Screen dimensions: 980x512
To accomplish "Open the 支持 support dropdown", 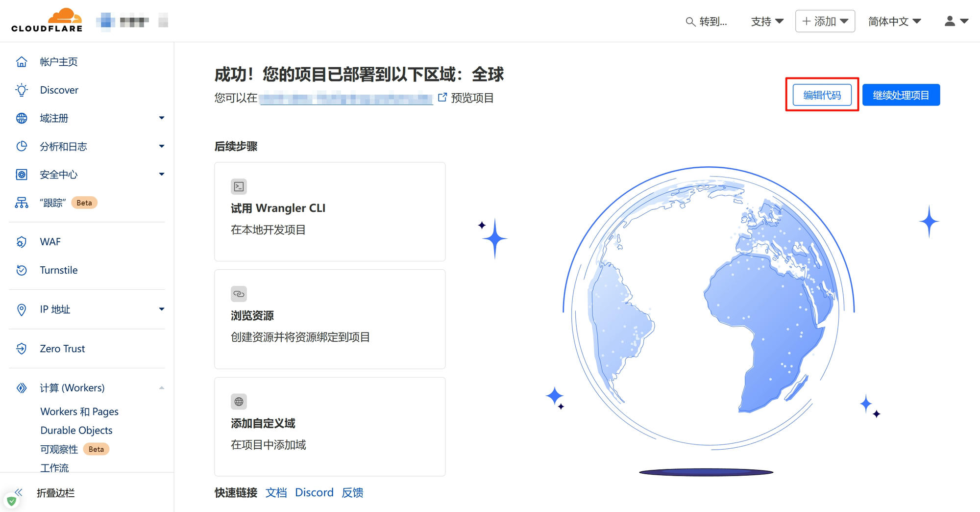I will [x=767, y=21].
